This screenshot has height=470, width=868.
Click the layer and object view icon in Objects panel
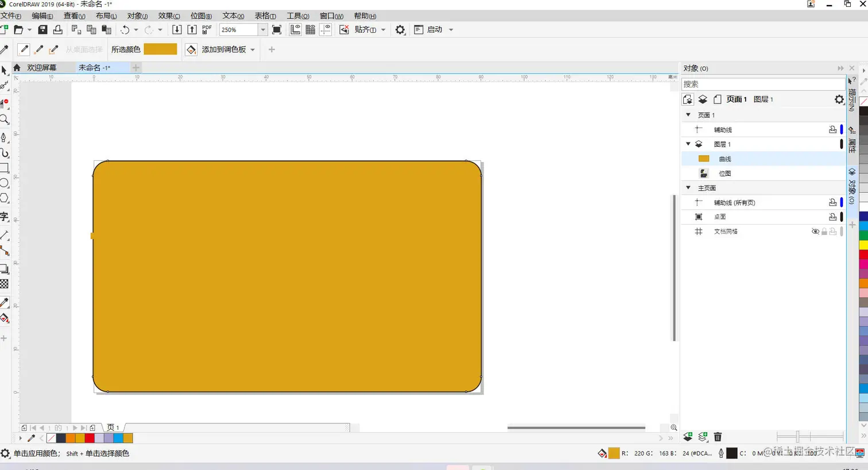click(x=703, y=99)
